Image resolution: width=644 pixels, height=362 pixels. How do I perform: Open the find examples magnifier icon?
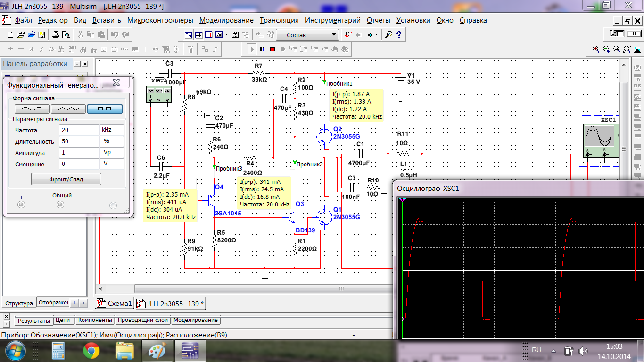[388, 35]
